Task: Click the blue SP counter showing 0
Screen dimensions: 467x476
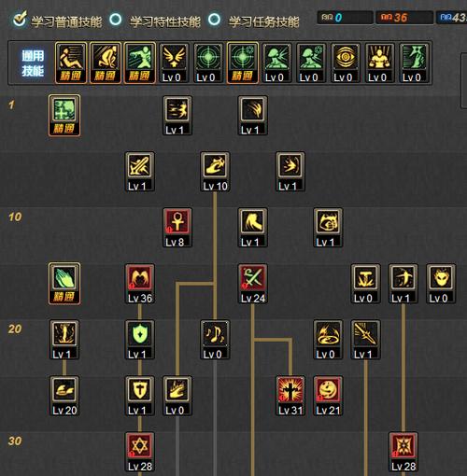Action: click(346, 18)
